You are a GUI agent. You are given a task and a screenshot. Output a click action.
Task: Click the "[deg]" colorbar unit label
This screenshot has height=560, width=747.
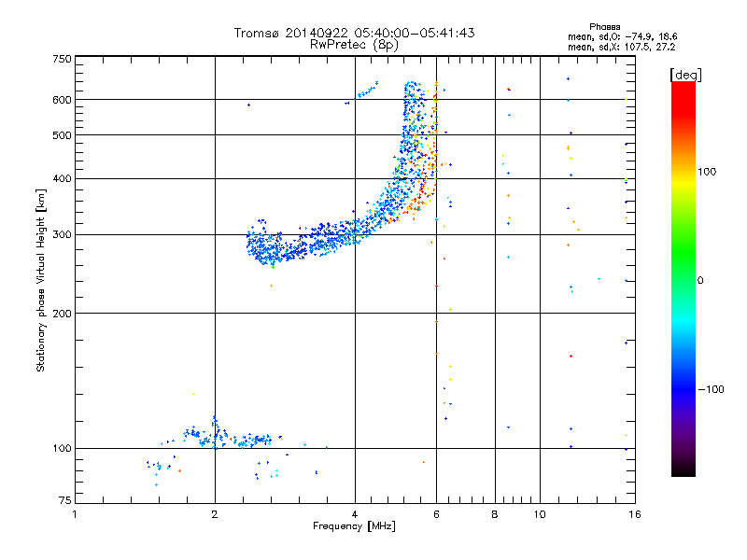(685, 75)
